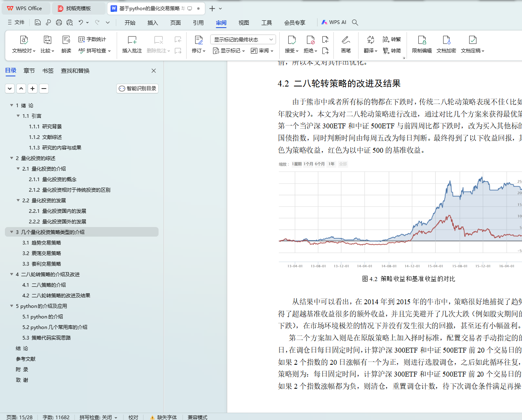Switch to the 书签 tab in the navigation pane
The image size is (522, 420).
tap(48, 71)
